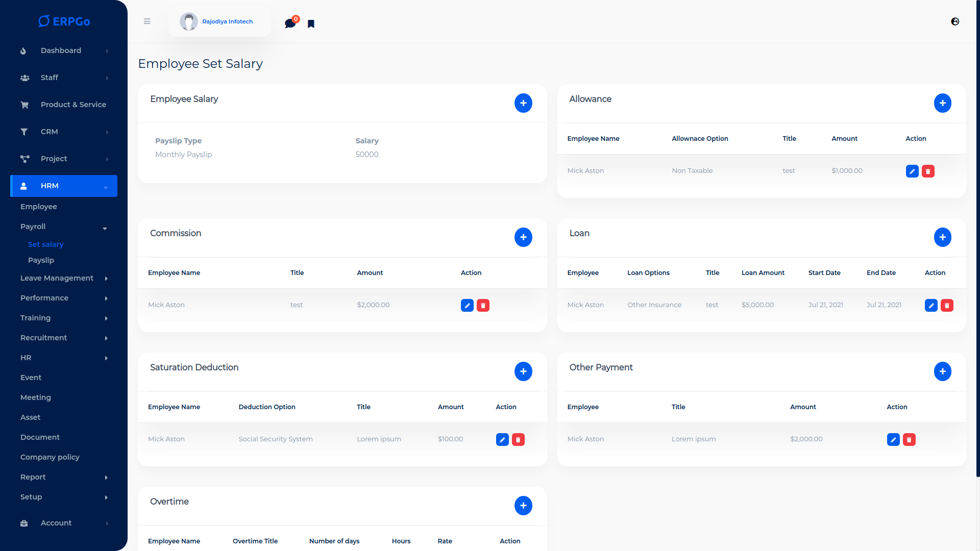Image resolution: width=980 pixels, height=551 pixels.
Task: Delete the Social Security System deduction
Action: pyautogui.click(x=518, y=440)
